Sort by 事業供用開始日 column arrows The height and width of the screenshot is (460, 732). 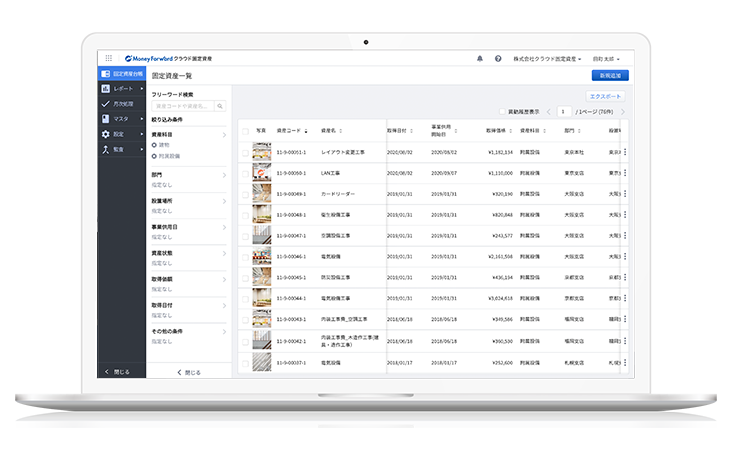pos(456,131)
